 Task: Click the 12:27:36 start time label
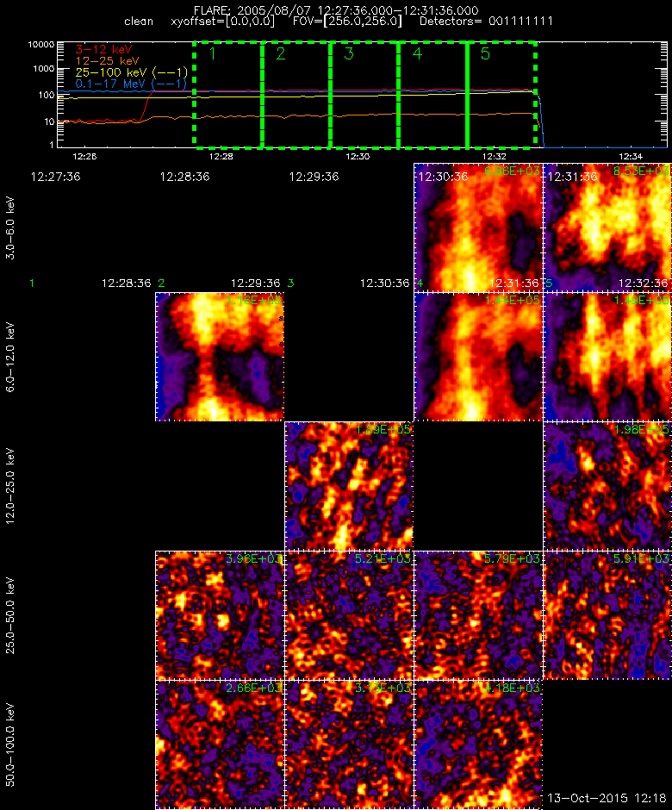(56, 177)
